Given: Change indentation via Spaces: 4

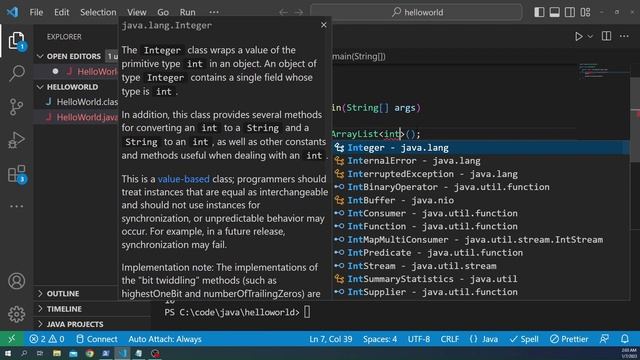Looking at the screenshot, I should click(380, 339).
